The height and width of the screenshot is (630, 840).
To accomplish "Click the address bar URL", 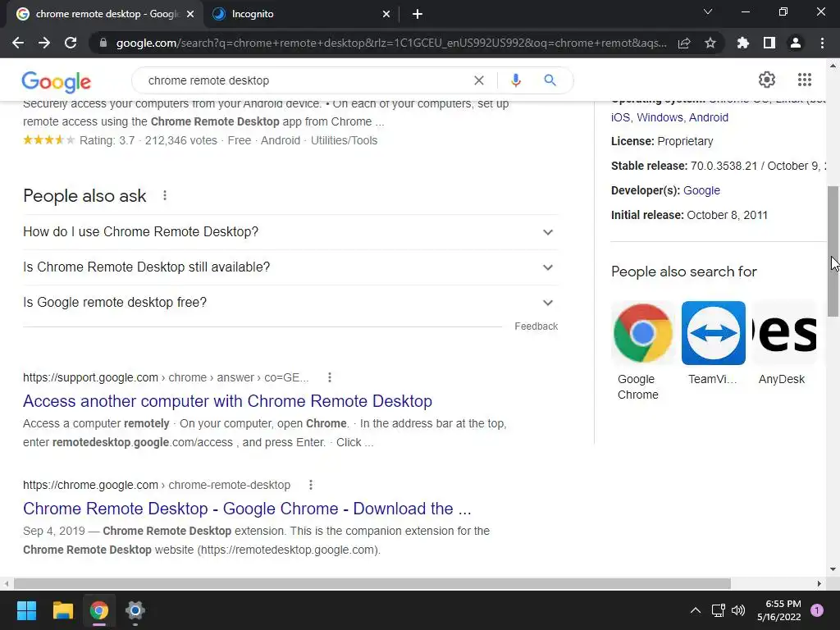I will click(391, 43).
